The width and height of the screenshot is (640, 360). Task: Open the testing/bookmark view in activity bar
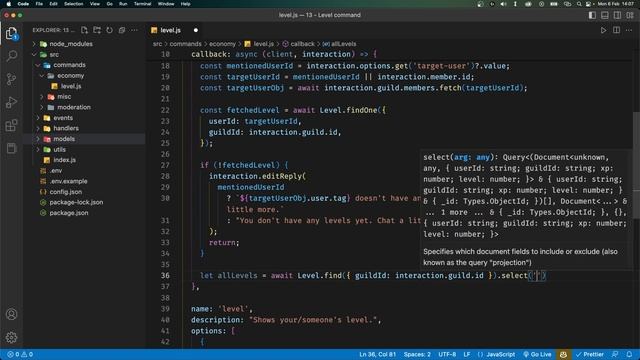tap(11, 148)
